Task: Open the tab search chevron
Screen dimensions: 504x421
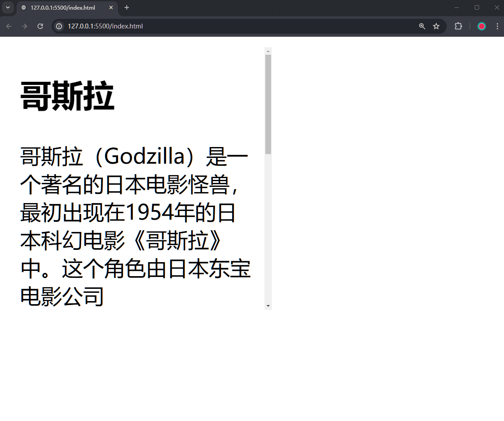Action: click(x=7, y=7)
